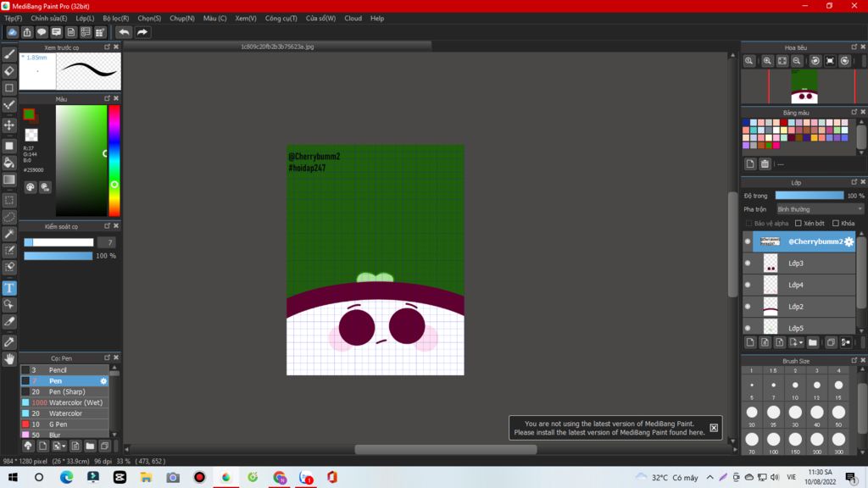Toggle visibility of @Cherrybumm2 layer
The height and width of the screenshot is (488, 868).
748,241
